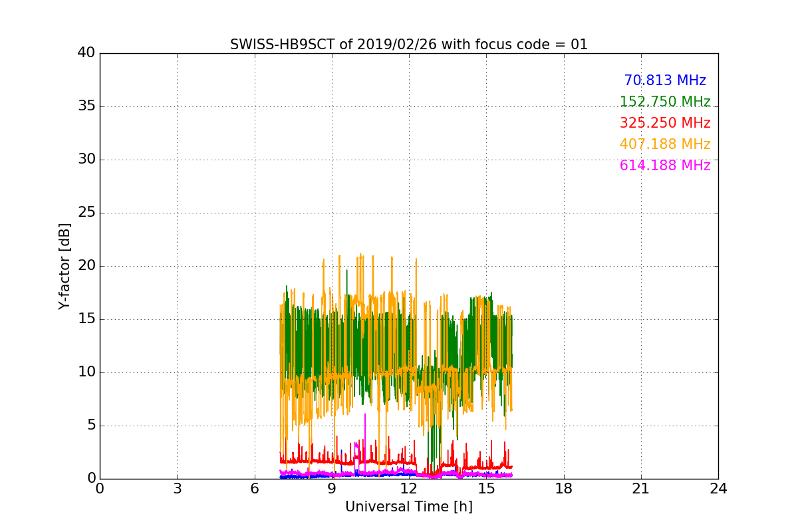Screen dimensions: 798x532
Task: Select the 70.813 MHz legend label
Action: (x=664, y=80)
